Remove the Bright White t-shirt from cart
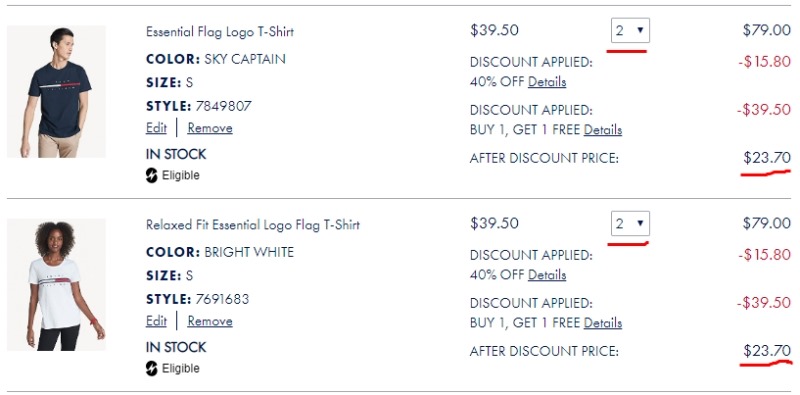 coord(210,321)
